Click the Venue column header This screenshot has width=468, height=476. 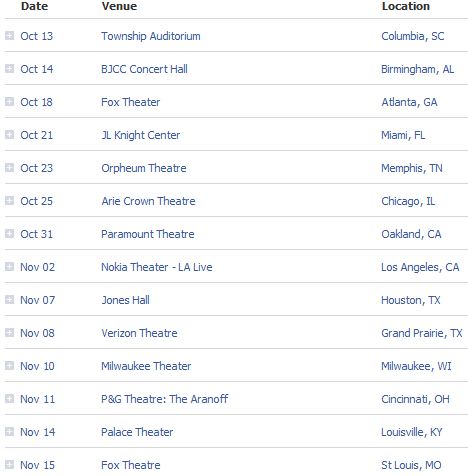119,6
